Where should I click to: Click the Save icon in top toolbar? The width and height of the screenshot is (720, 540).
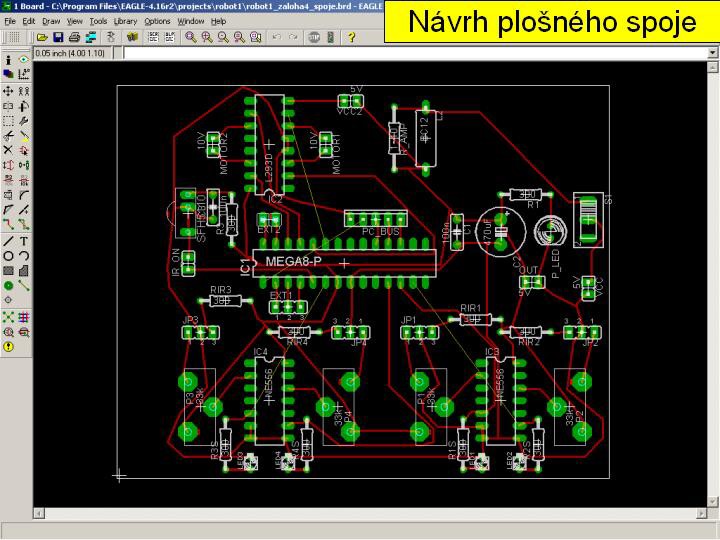pyautogui.click(x=58, y=37)
